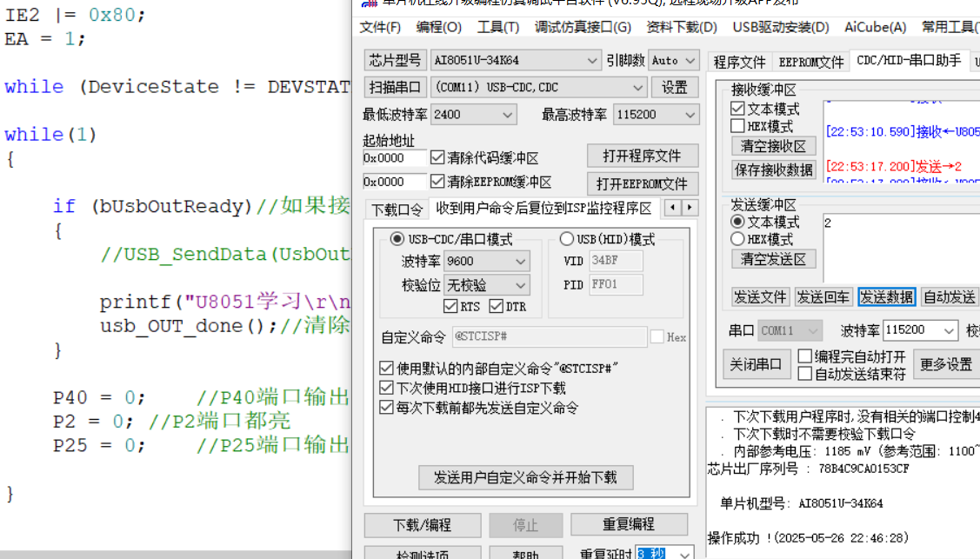Click 发送用户自定义命令并开始下载 button
Image resolution: width=980 pixels, height=559 pixels.
click(525, 478)
